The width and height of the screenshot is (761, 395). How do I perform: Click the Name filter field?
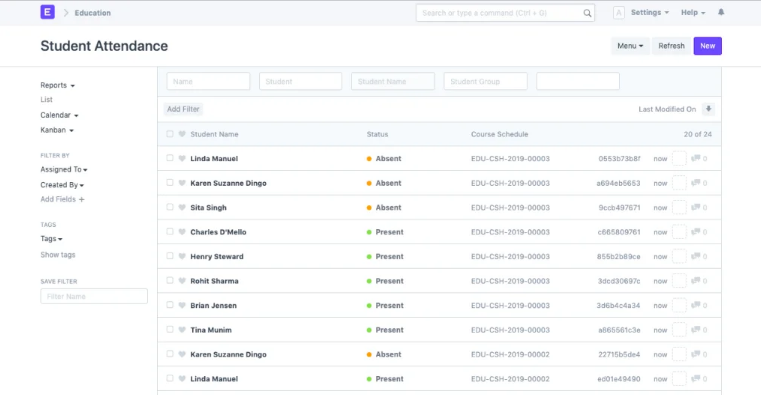(208, 82)
